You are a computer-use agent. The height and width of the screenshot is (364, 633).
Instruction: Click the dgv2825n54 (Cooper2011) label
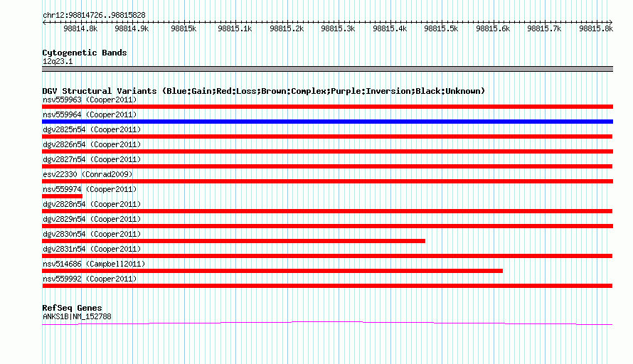pos(92,129)
